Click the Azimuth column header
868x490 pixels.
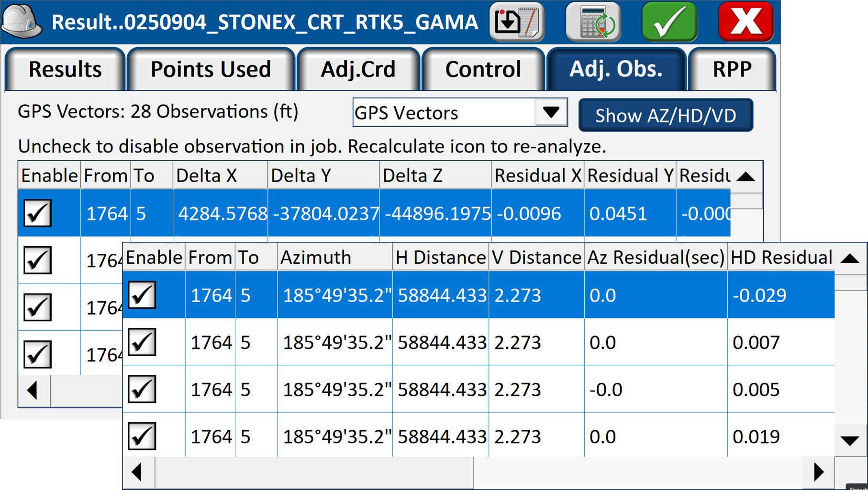(x=335, y=258)
